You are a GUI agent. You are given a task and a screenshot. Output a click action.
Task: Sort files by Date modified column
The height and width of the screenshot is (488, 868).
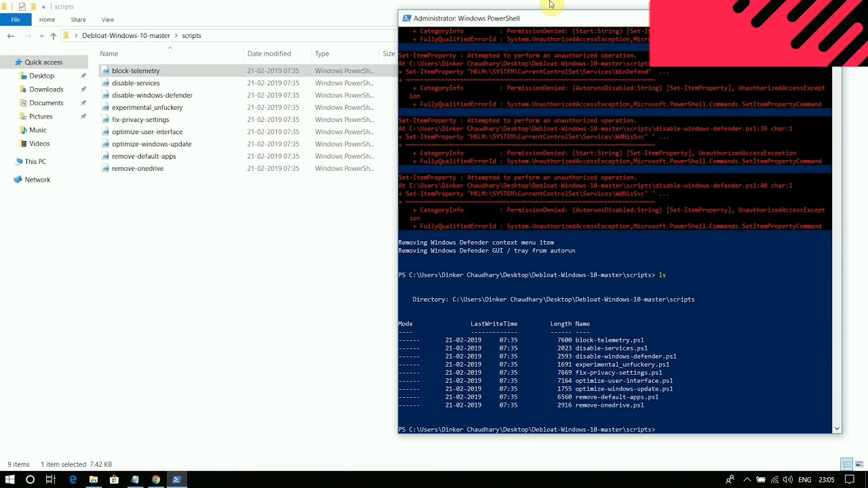(269, 54)
